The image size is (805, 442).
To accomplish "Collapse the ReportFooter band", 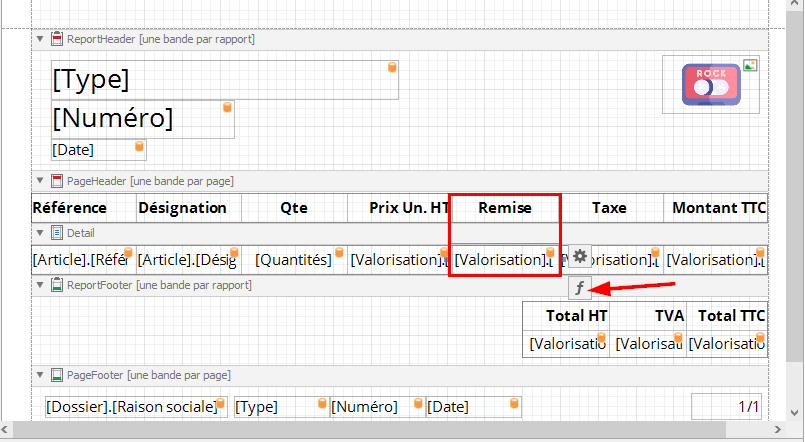I will (x=41, y=285).
